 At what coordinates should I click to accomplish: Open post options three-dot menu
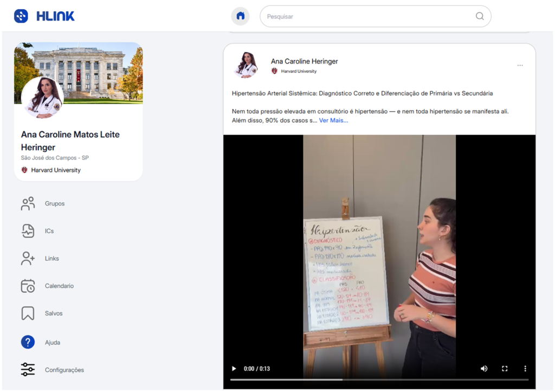pos(520,66)
